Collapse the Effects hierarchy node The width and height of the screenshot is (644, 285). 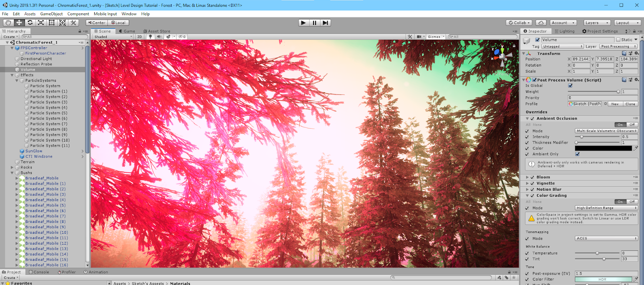click(12, 75)
